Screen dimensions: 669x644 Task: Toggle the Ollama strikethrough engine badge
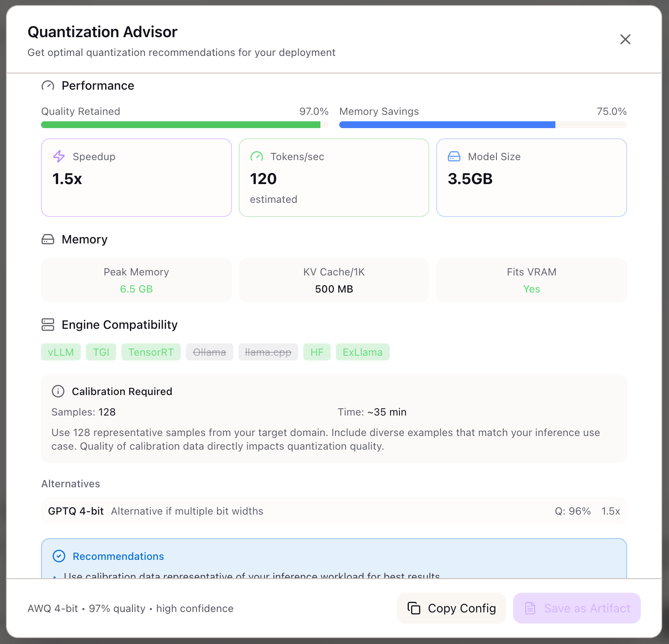coord(209,352)
